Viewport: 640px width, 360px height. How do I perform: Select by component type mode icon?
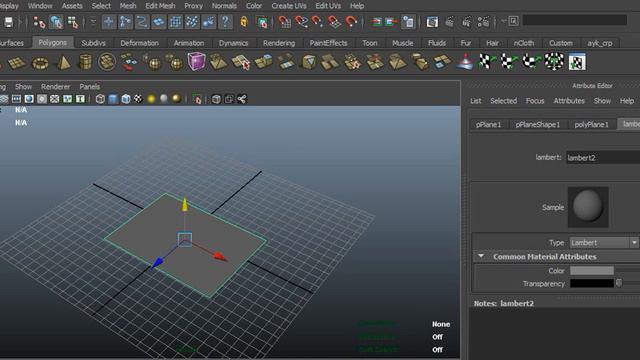73,22
